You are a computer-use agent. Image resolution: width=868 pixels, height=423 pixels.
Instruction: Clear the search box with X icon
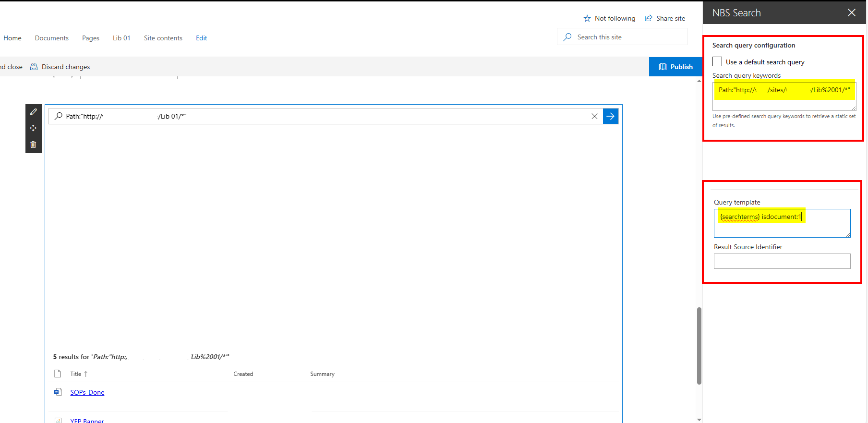594,116
